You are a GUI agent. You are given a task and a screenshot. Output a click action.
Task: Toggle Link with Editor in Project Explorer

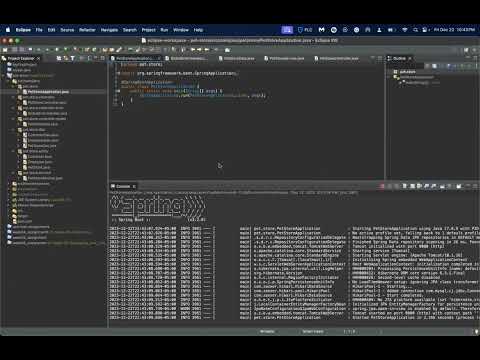click(x=66, y=59)
